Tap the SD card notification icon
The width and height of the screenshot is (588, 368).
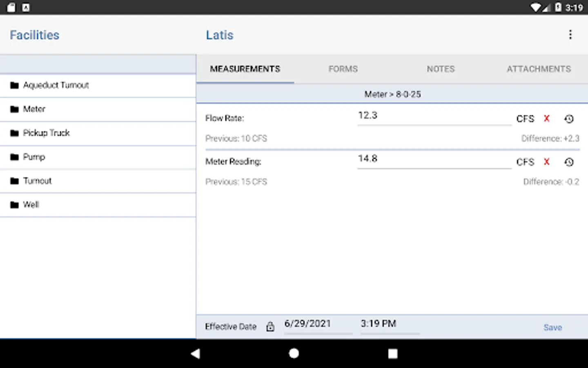[x=11, y=7]
